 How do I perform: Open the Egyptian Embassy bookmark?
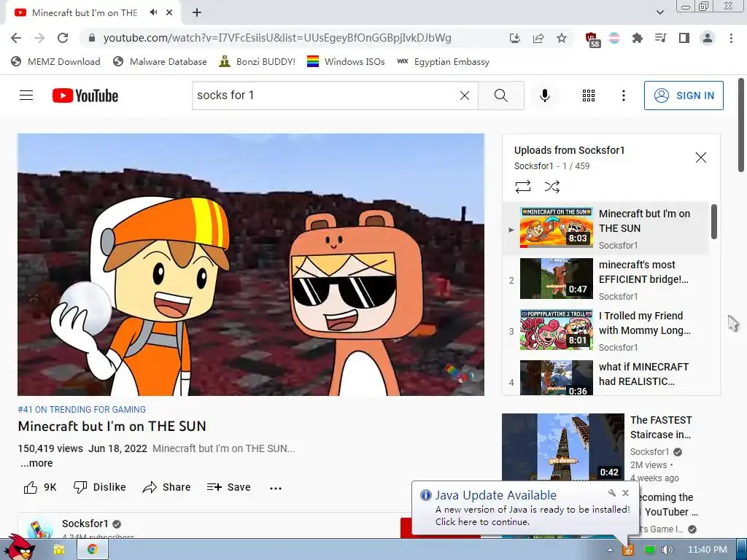click(x=443, y=61)
